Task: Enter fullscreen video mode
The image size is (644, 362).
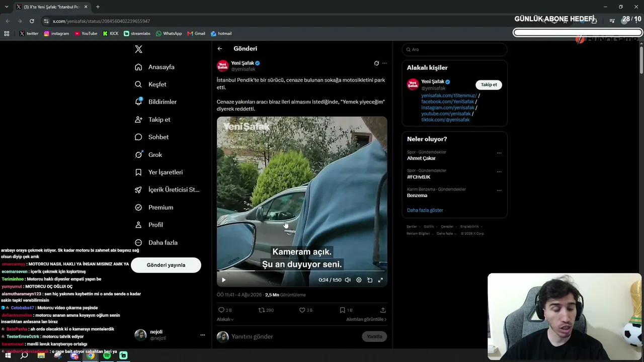Action: coord(380,280)
